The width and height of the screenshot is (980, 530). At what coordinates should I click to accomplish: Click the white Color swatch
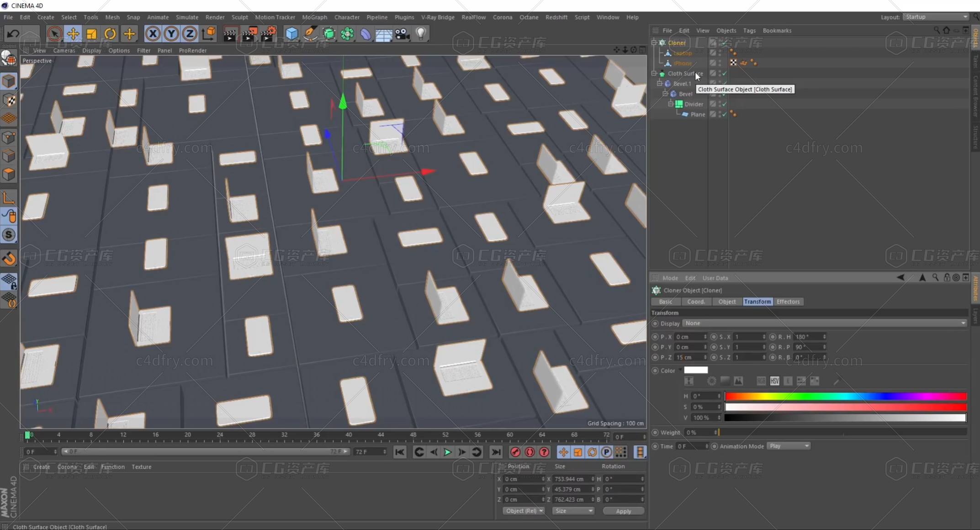click(x=696, y=370)
